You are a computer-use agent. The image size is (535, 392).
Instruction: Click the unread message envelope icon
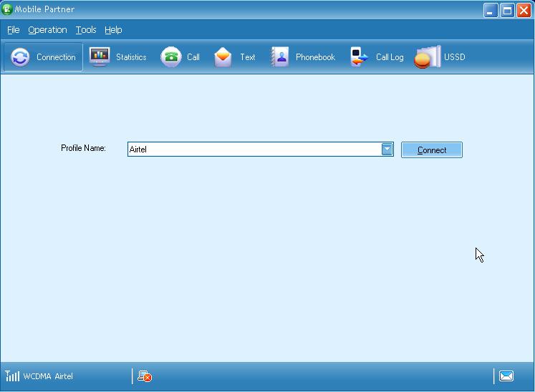[506, 376]
